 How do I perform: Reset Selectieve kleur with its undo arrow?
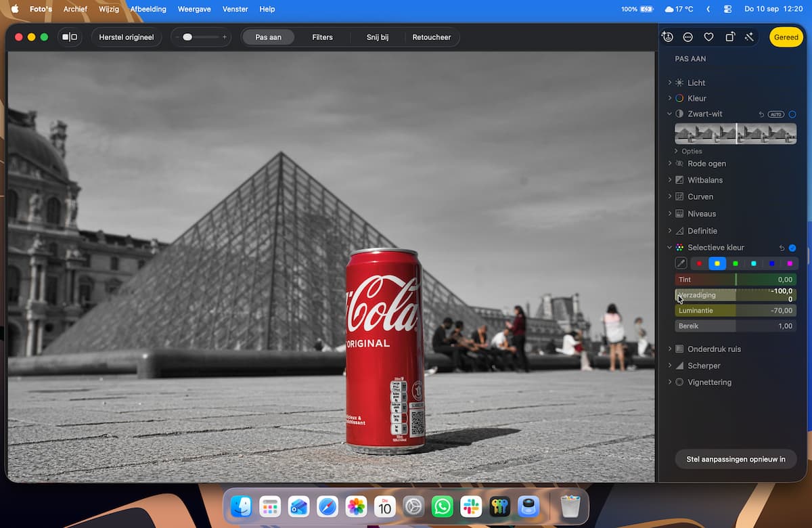pos(782,248)
